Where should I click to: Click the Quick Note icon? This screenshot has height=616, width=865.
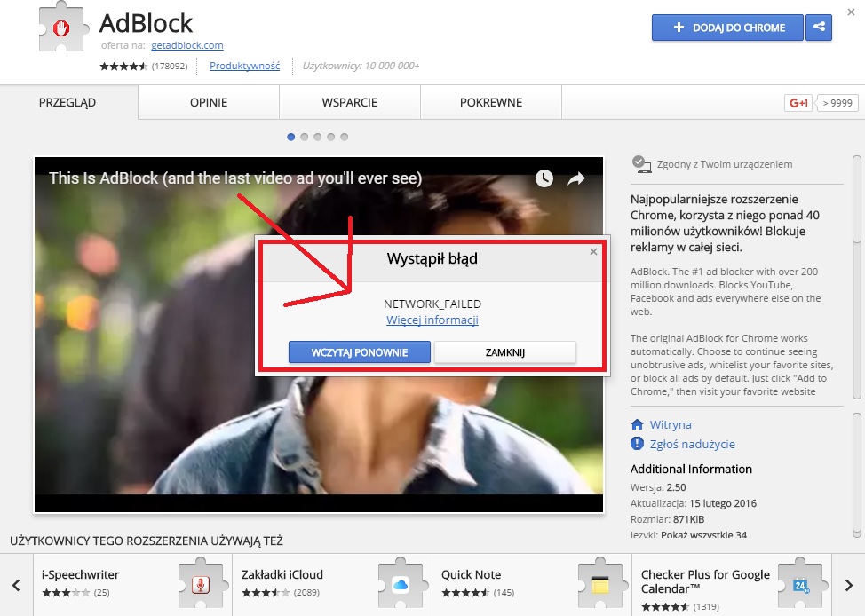click(600, 585)
